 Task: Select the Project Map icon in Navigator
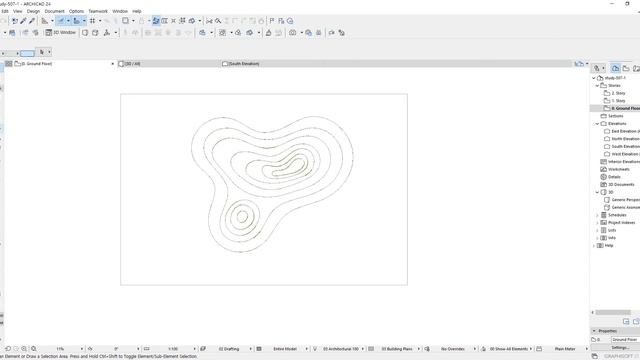[615, 68]
